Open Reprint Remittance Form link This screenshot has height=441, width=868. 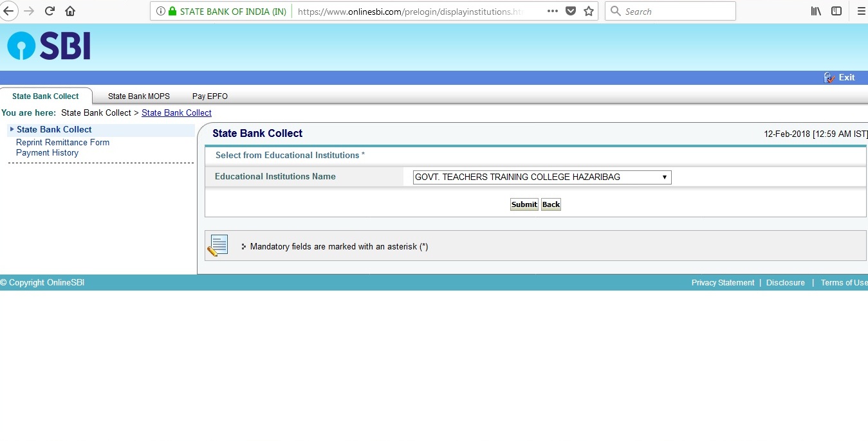[x=62, y=142]
